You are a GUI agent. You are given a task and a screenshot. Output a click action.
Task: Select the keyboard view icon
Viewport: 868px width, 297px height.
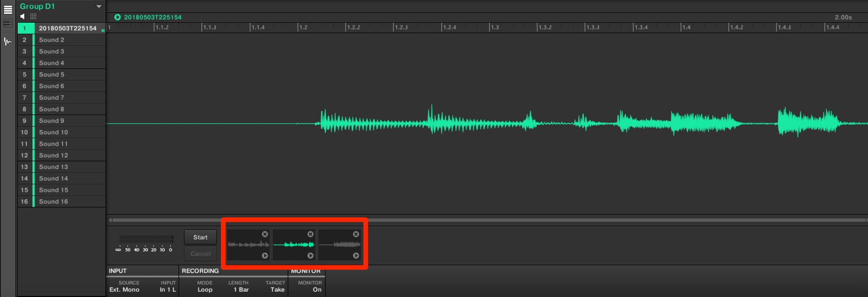click(7, 23)
